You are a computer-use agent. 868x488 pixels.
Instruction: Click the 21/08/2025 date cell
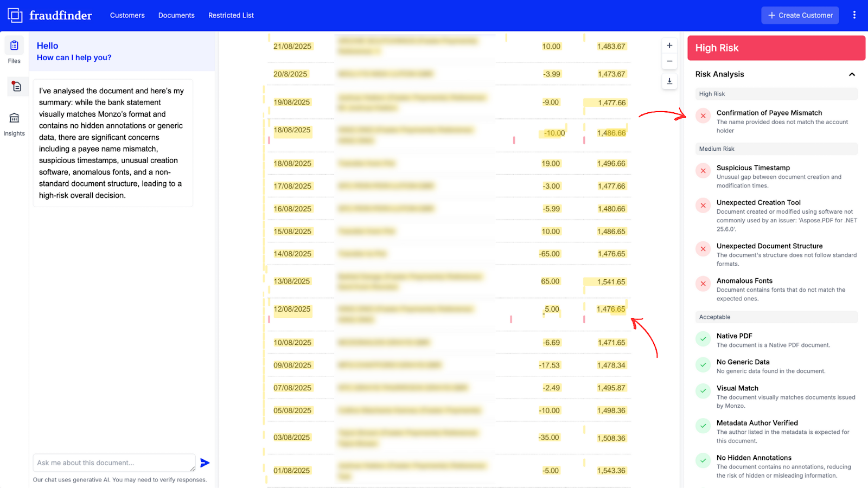click(292, 47)
